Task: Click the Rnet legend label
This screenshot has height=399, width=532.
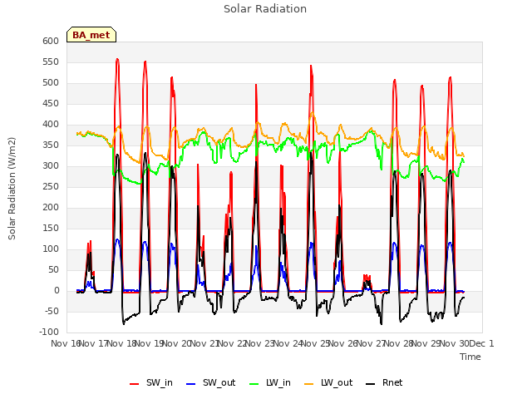Action: 392,382
